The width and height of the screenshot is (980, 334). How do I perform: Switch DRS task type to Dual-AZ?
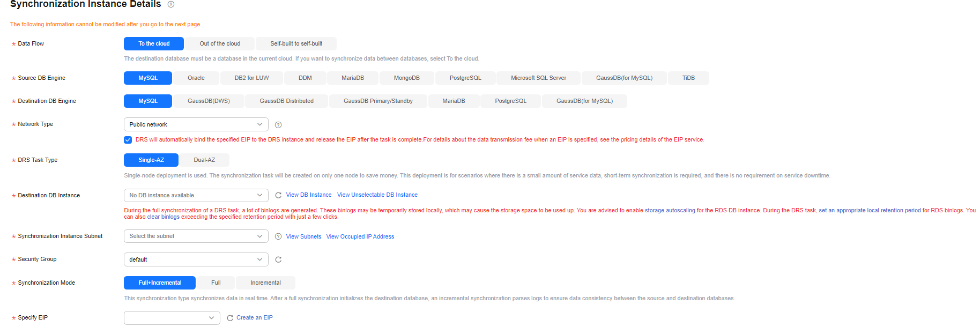(204, 160)
